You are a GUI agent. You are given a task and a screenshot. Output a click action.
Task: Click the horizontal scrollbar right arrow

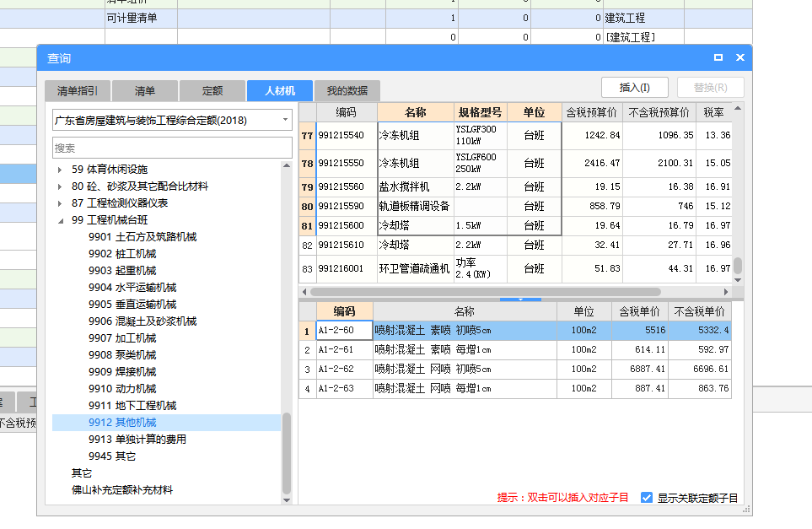point(726,292)
